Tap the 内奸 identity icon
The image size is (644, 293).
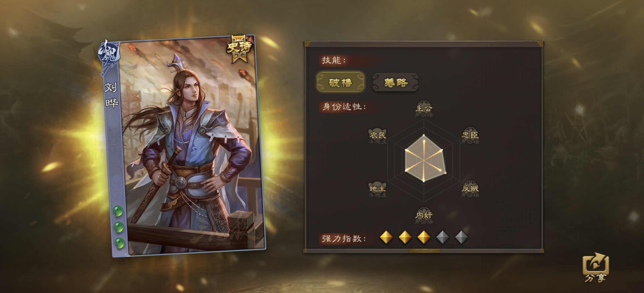point(424,215)
